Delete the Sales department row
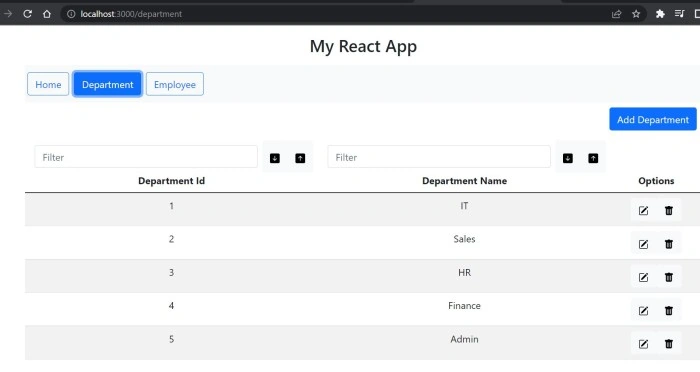The image size is (700, 372). 669,244
